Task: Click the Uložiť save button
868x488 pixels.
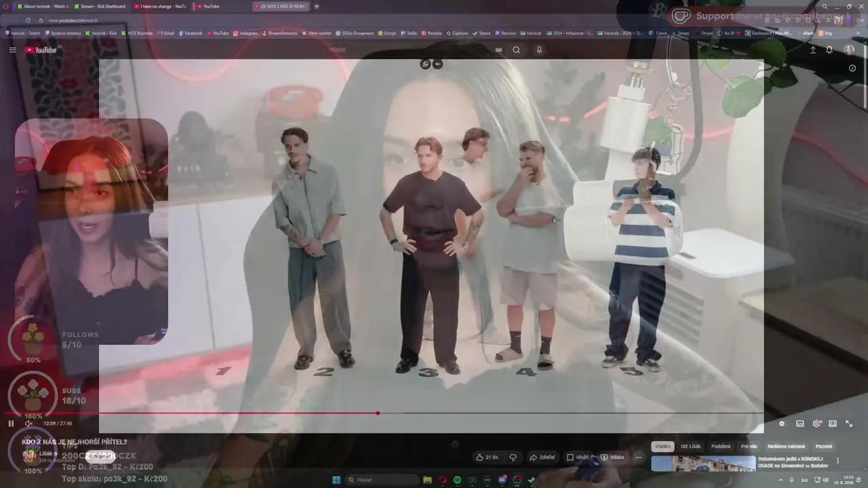Action: point(578,457)
